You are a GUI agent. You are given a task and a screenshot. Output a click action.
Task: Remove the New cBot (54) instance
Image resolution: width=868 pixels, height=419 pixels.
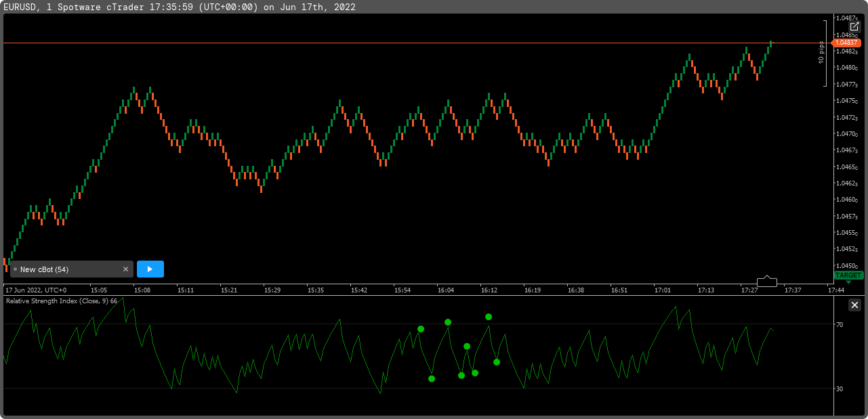coord(125,269)
